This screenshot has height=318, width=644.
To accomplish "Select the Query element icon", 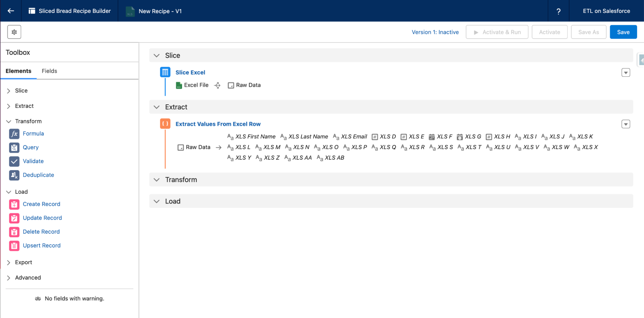I will click(14, 148).
